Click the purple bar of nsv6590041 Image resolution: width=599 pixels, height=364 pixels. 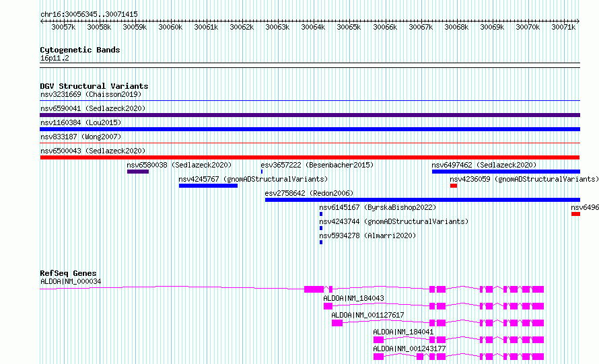[310, 115]
